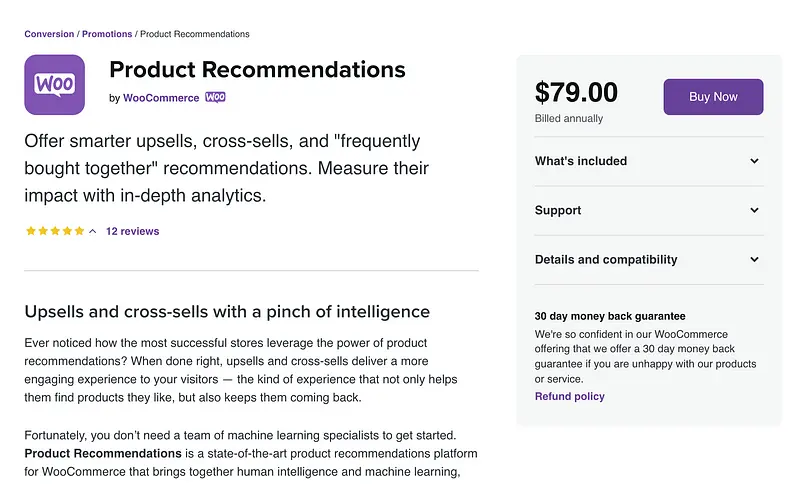Click the Product Recommendations breadcrumb item
This screenshot has width=800, height=484.
195,34
